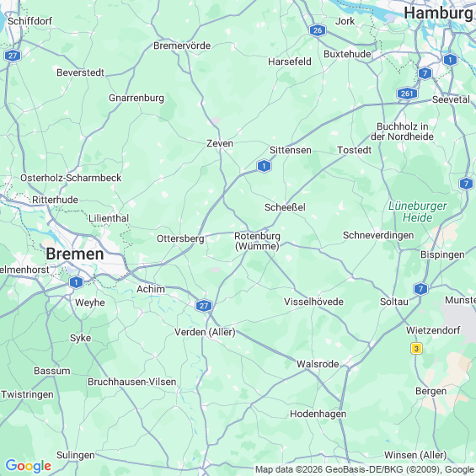This screenshot has width=476, height=476.
Task: Select the Bremen city label
Action: pos(75,254)
